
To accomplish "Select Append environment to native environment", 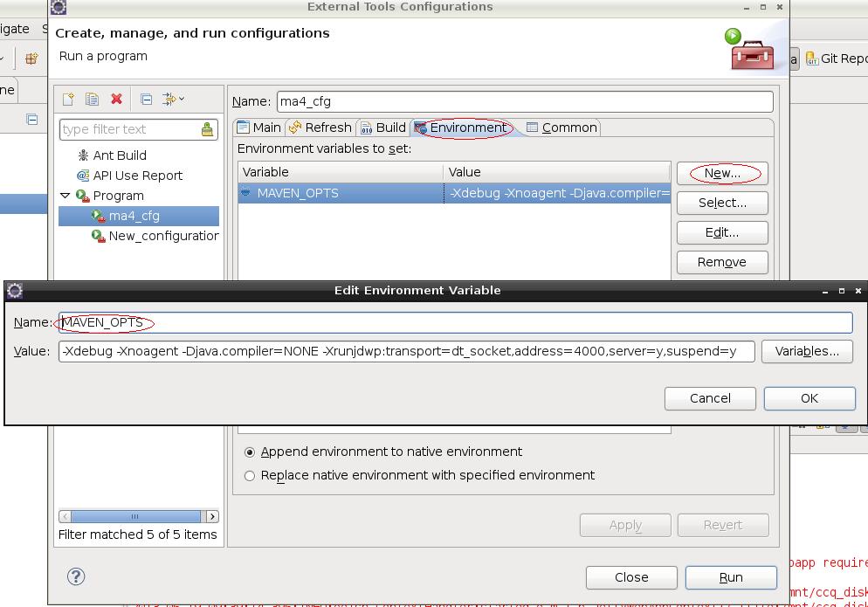I will click(x=250, y=452).
